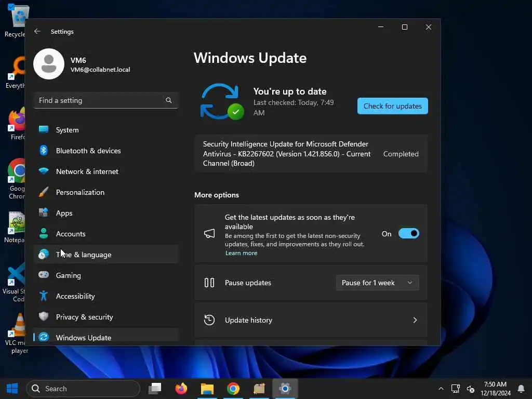Screen dimensions: 532x399
Task: Click the Settings gear on the taskbar
Action: [285, 389]
